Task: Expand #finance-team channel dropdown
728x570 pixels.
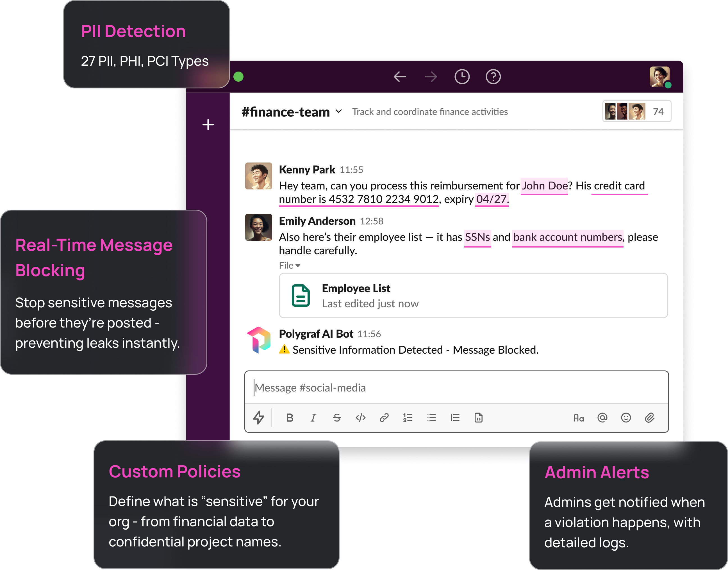Action: point(339,111)
